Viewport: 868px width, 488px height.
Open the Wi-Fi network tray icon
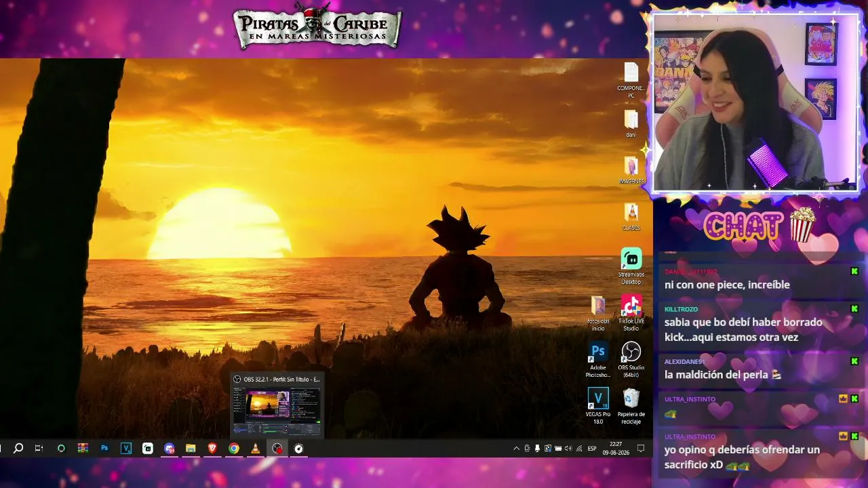click(578, 448)
